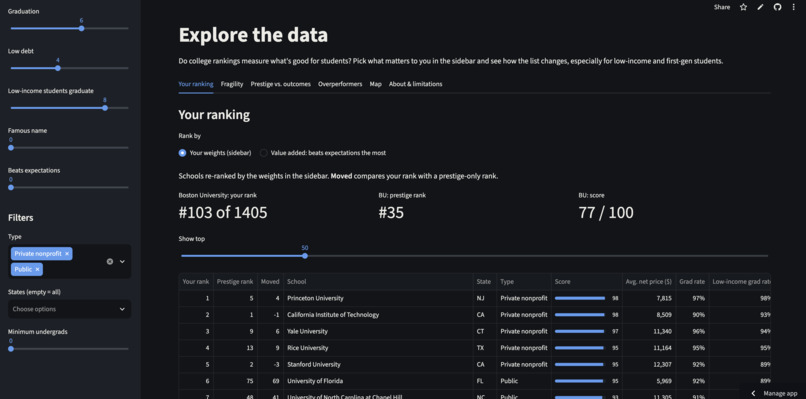Sort by the State column header
Screen dimensions: 806x399
tap(485, 282)
